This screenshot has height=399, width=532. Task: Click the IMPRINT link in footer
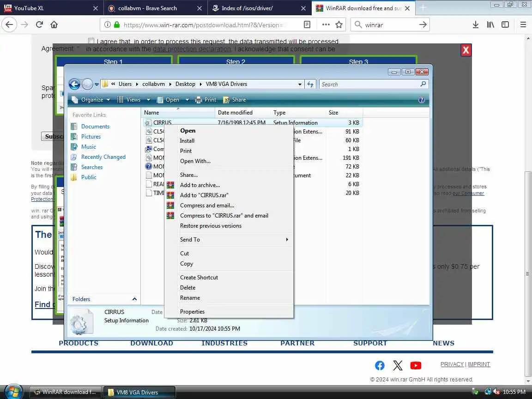pyautogui.click(x=479, y=364)
